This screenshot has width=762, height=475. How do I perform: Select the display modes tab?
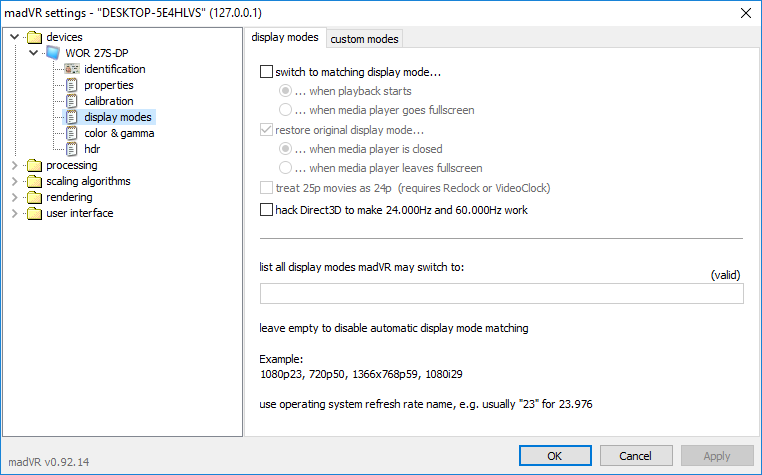(285, 37)
